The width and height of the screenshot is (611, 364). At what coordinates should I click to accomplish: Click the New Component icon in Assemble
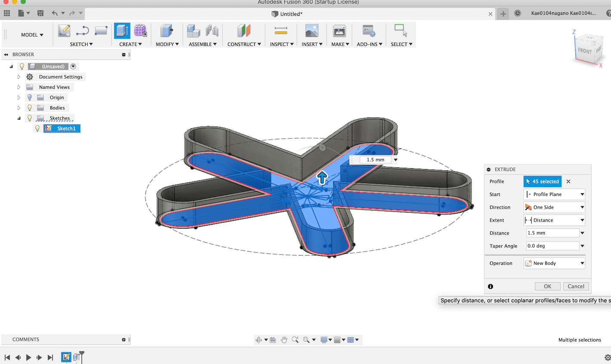[193, 31]
